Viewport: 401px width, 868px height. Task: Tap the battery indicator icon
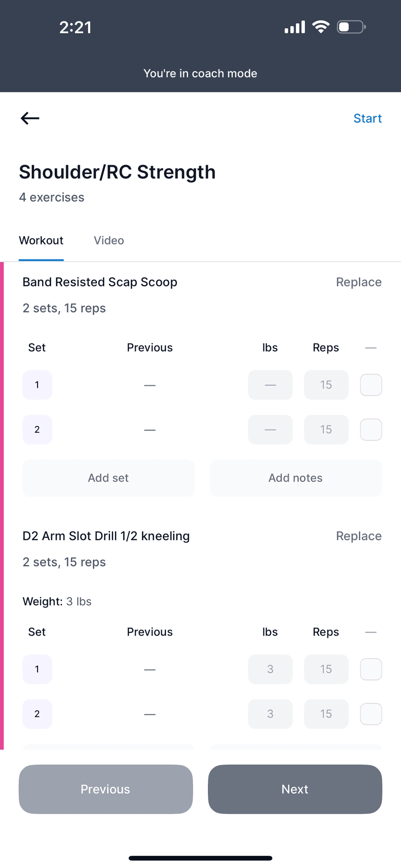coord(351,27)
